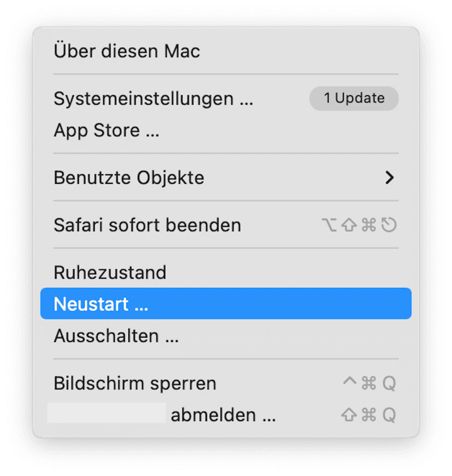Choose Ausschalten to shut down
The image size is (452, 476).
pos(226,336)
